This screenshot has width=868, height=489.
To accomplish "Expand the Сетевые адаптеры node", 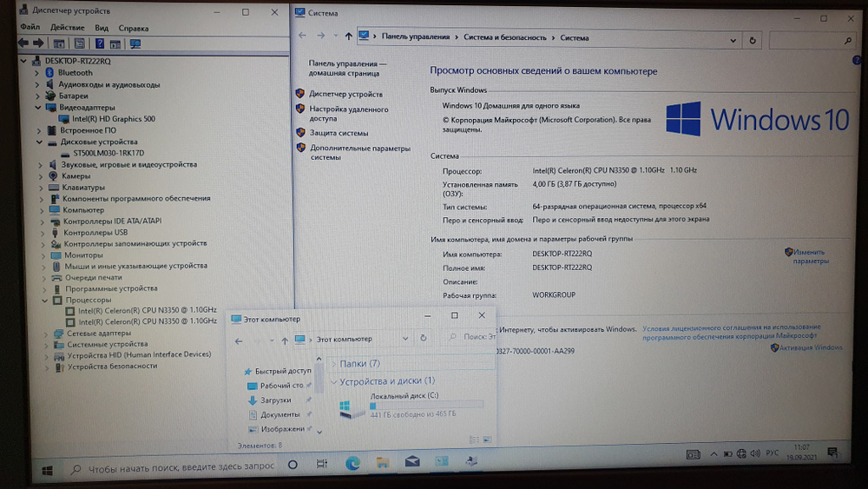I will point(46,334).
